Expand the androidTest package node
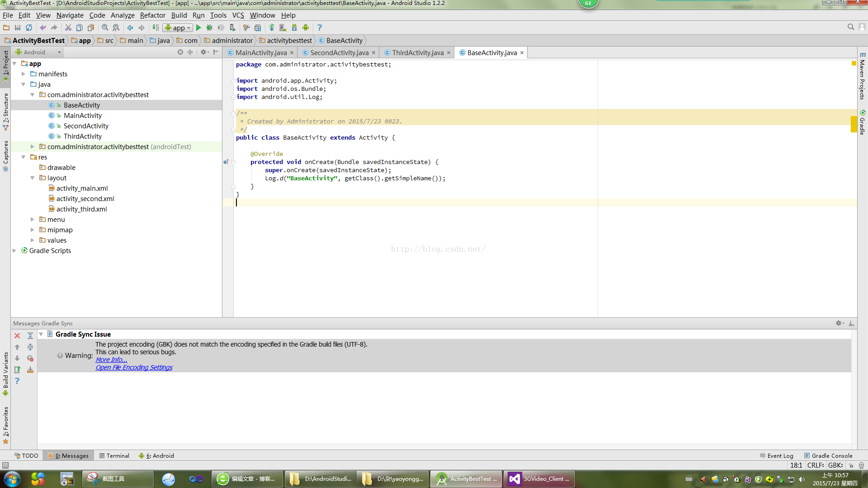 tap(33, 147)
